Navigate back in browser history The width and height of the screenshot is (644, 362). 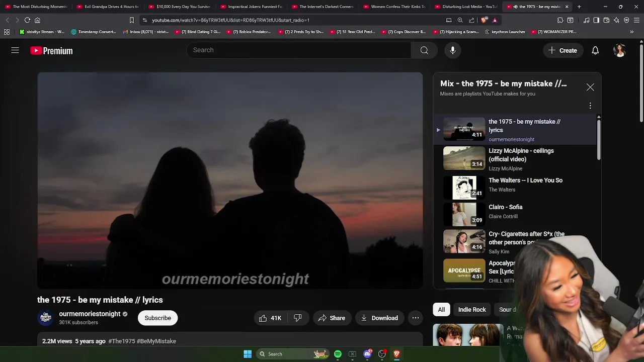click(7, 20)
